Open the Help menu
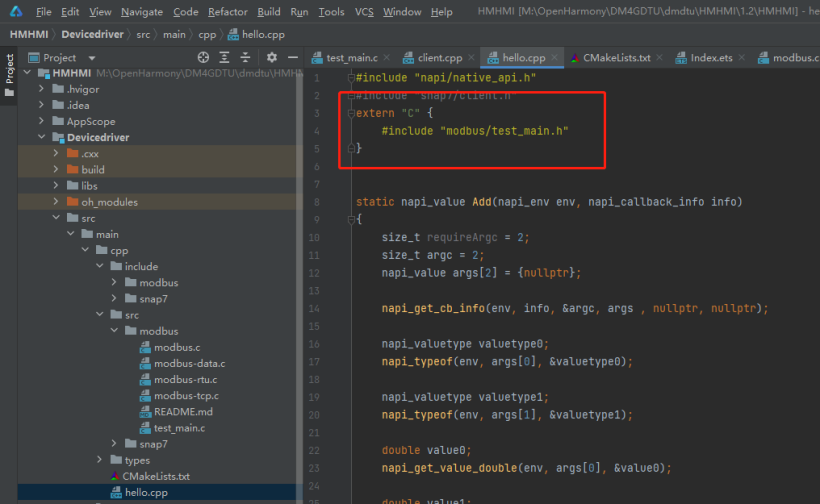820x504 pixels. point(441,12)
